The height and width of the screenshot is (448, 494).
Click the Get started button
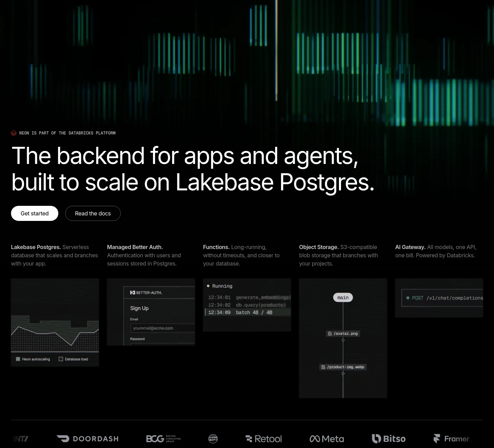pyautogui.click(x=35, y=213)
